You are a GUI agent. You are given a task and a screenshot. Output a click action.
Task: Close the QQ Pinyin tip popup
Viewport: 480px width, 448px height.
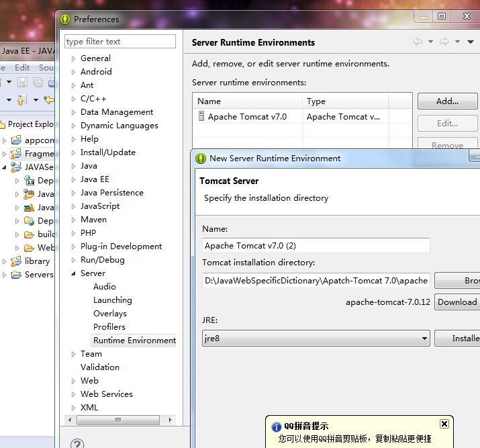pos(444,424)
